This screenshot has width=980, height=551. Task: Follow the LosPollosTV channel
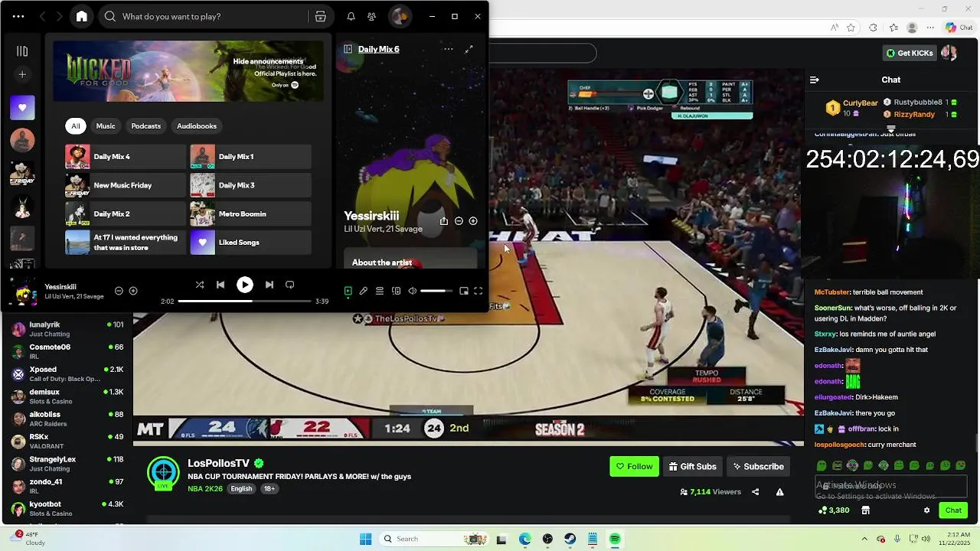(634, 466)
